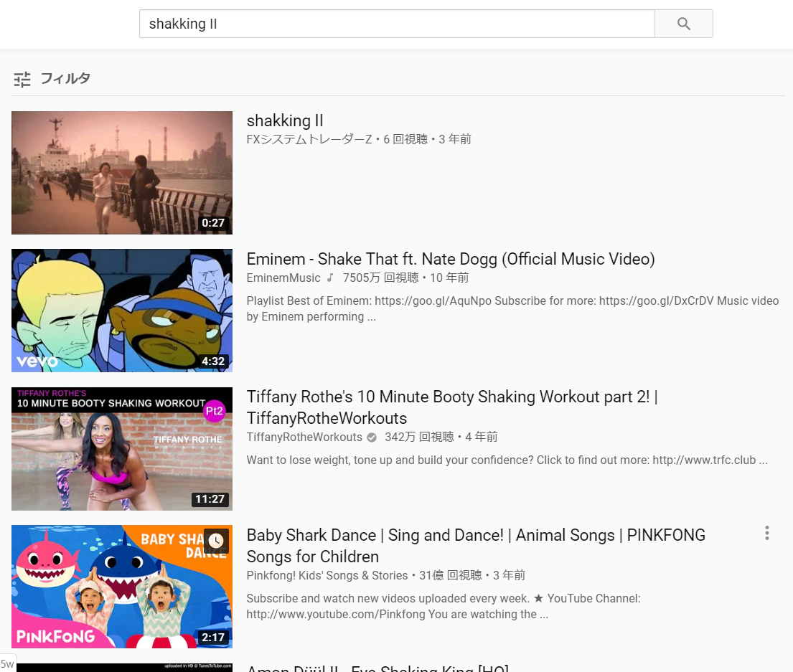Click the Eminem playlist description text
The image size is (793, 672).
(x=512, y=308)
